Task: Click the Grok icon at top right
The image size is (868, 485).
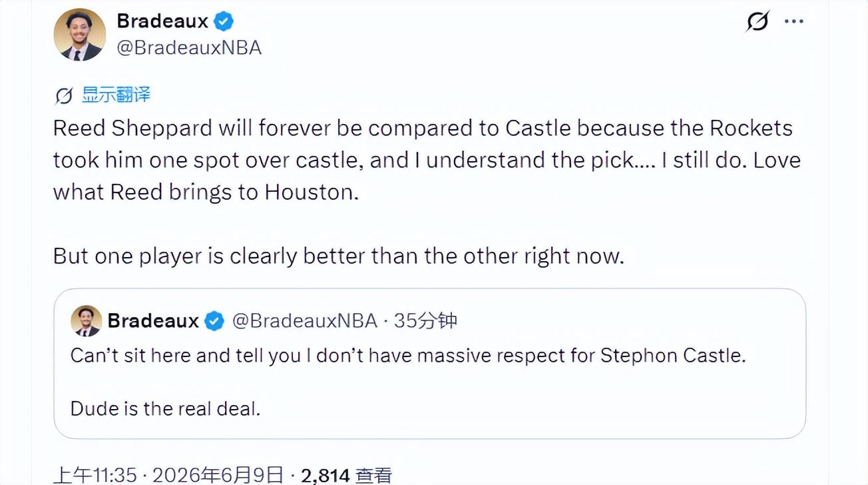Action: [757, 21]
